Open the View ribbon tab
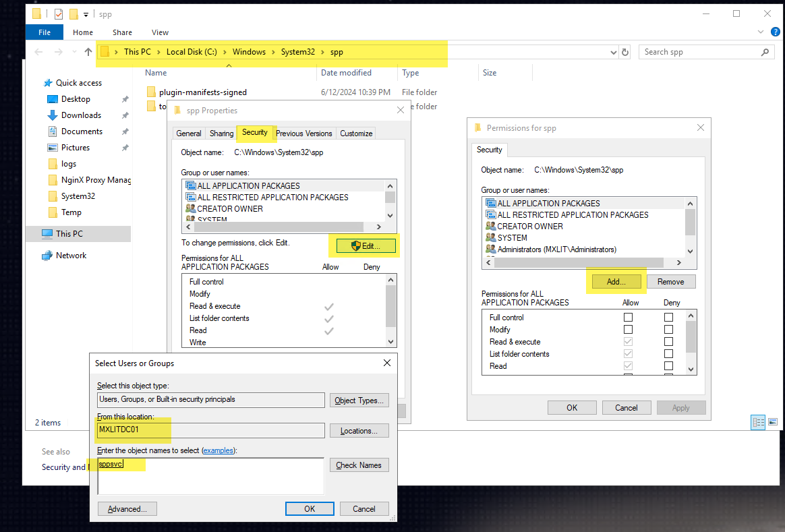Image resolution: width=785 pixels, height=532 pixels. [160, 32]
